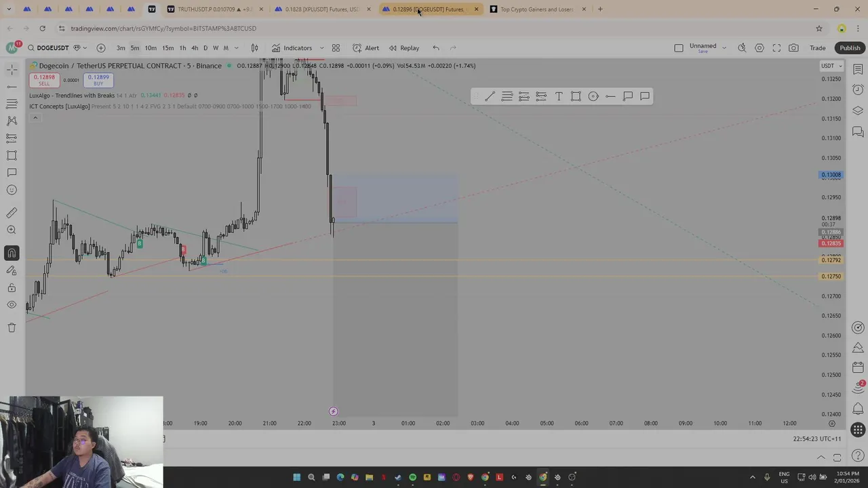Open chart settings hexagon icon

point(759,48)
